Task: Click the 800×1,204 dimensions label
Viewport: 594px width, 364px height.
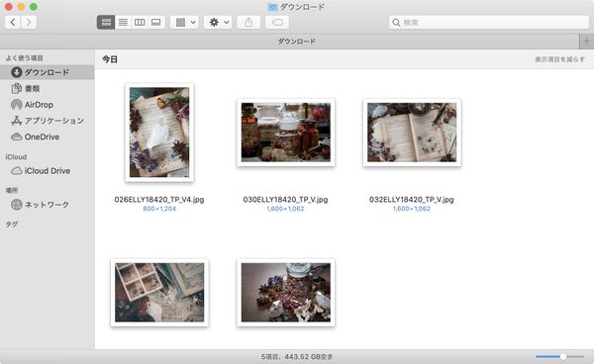Action: [x=159, y=209]
